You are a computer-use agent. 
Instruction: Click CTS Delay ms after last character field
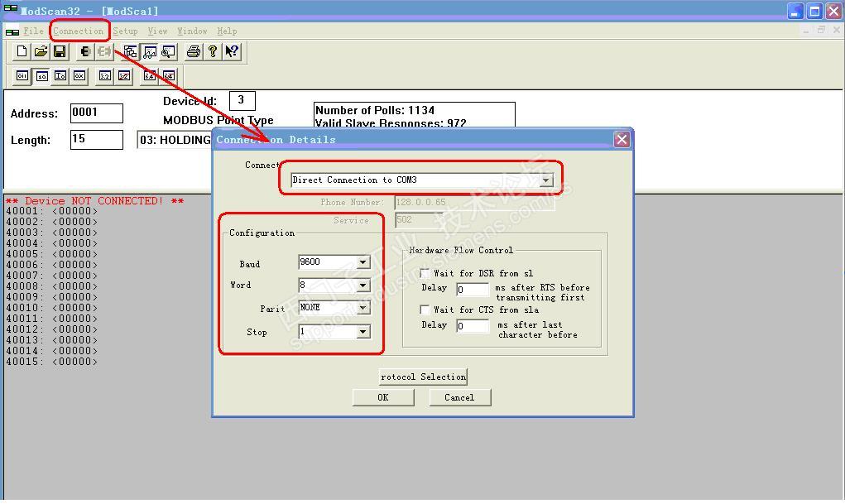click(473, 326)
